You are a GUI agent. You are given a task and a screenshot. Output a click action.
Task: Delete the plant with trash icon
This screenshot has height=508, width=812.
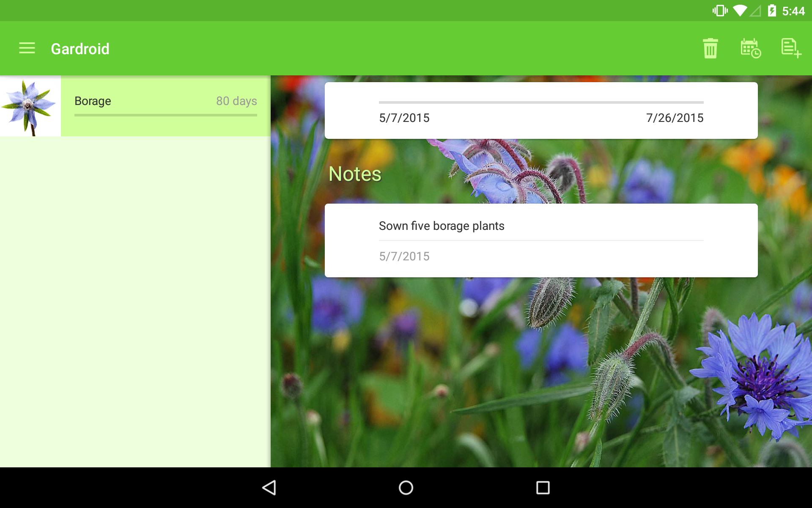(710, 48)
